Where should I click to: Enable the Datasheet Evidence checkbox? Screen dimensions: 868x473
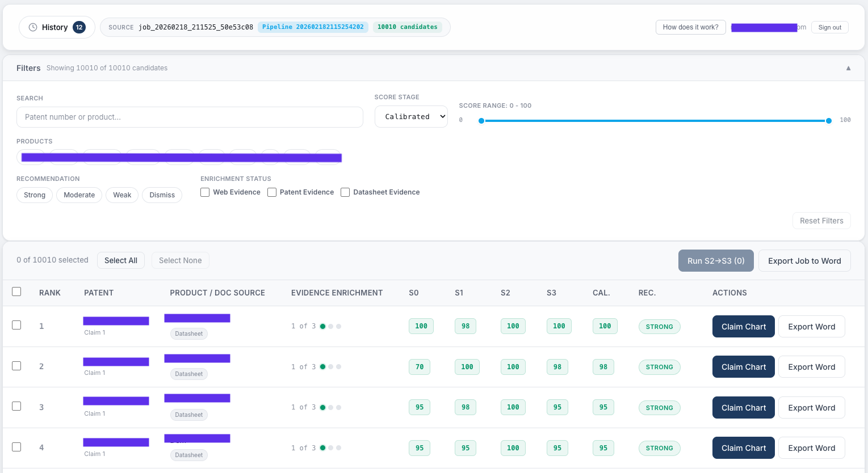(345, 192)
